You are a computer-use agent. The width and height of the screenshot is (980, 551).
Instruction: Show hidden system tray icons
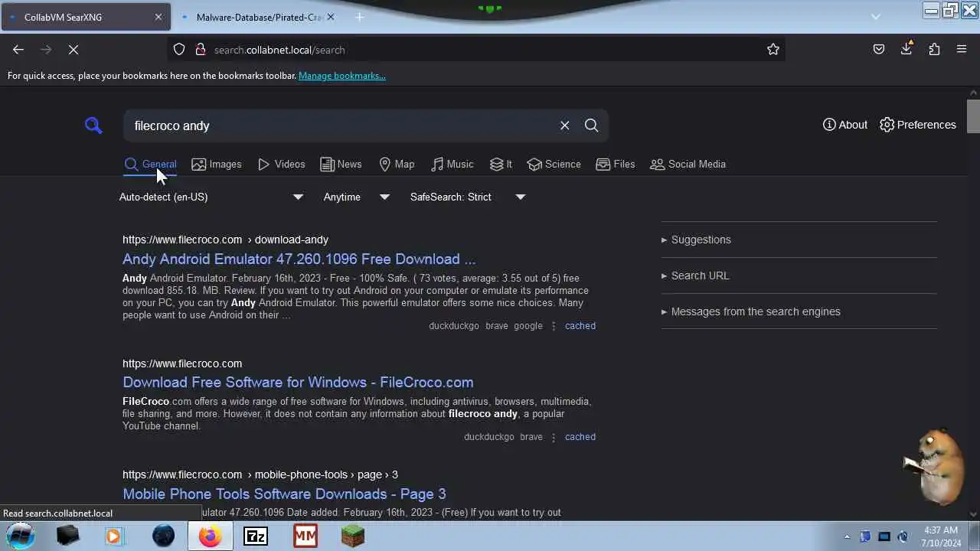pyautogui.click(x=847, y=536)
